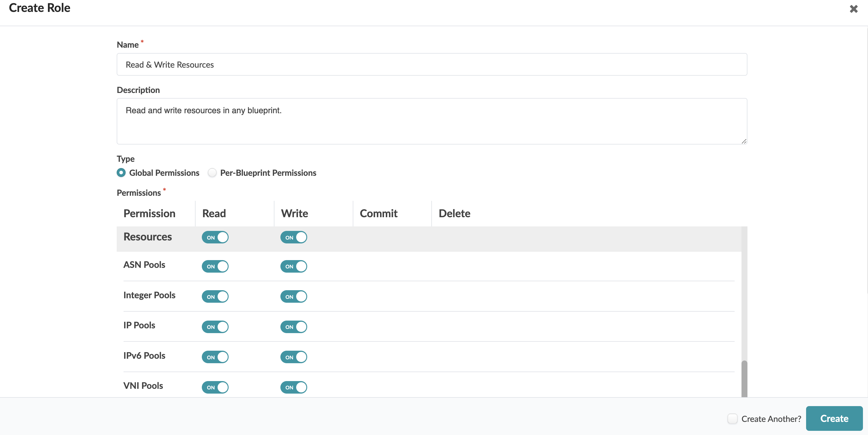This screenshot has height=435, width=868.
Task: Select Per-Blueprint Permissions radio button
Action: (212, 173)
